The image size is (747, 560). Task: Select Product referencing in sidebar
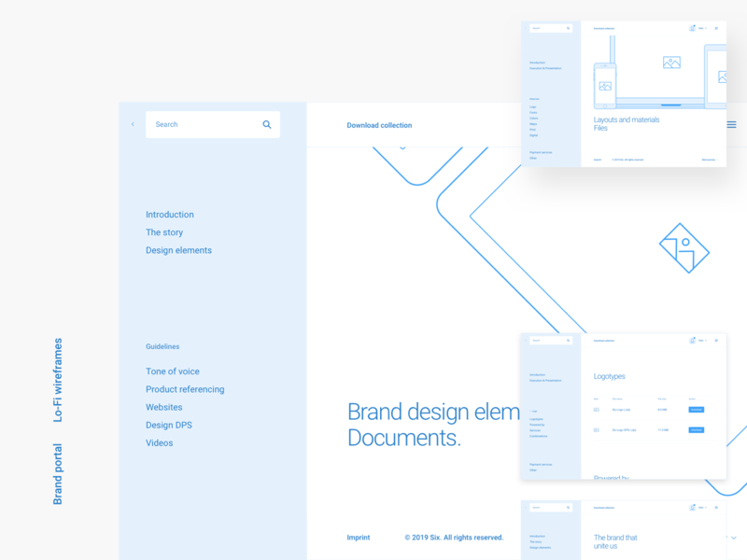pos(185,389)
